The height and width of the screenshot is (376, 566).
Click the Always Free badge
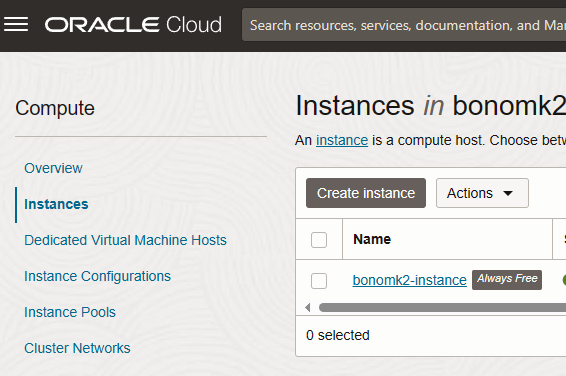click(507, 280)
